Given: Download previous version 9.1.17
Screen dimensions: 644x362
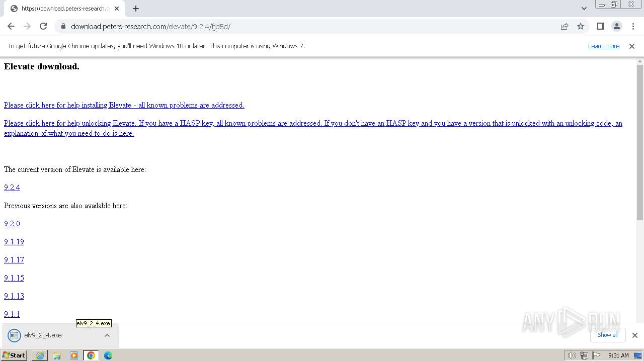Looking at the screenshot, I should coord(14,260).
